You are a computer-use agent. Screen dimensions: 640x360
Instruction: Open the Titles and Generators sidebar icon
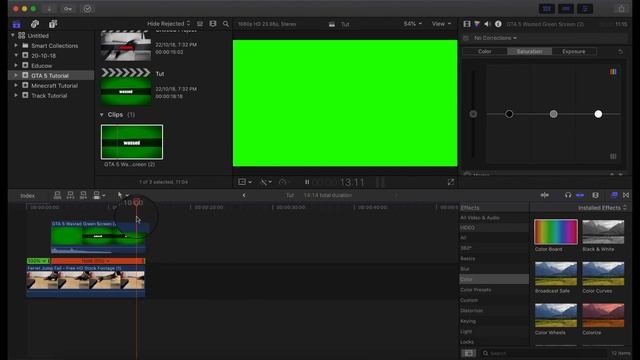pos(53,24)
